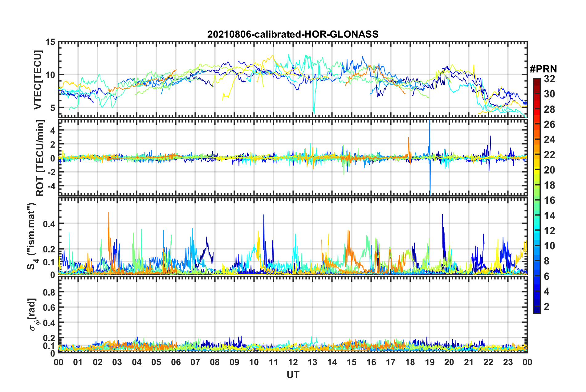Click the 15 tick label on the VTEC axis
Image resolution: width=586 pixels, height=392 pixels.
pos(51,42)
